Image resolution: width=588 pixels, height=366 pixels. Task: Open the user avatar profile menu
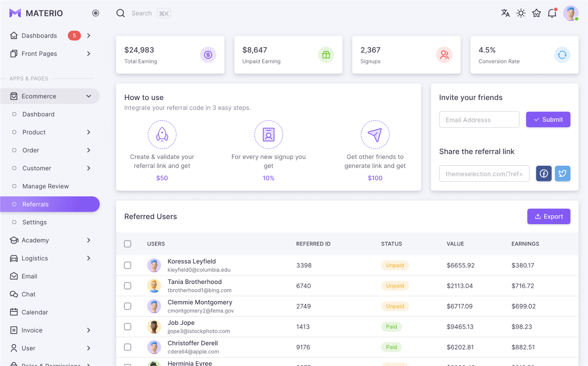(570, 13)
